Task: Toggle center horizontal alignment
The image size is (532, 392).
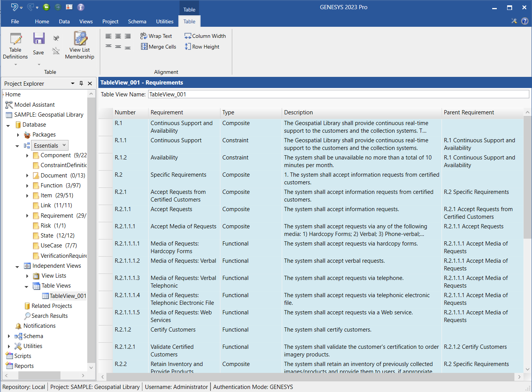Action: 118,36
